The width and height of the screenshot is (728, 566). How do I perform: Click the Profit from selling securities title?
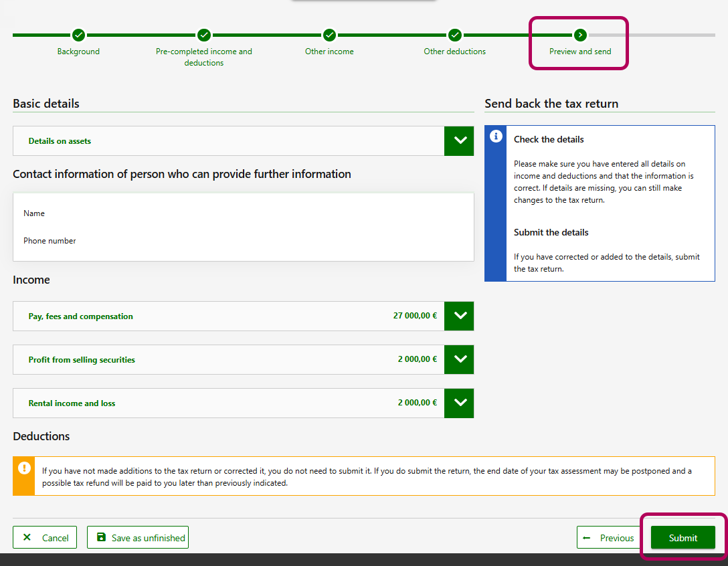click(82, 360)
